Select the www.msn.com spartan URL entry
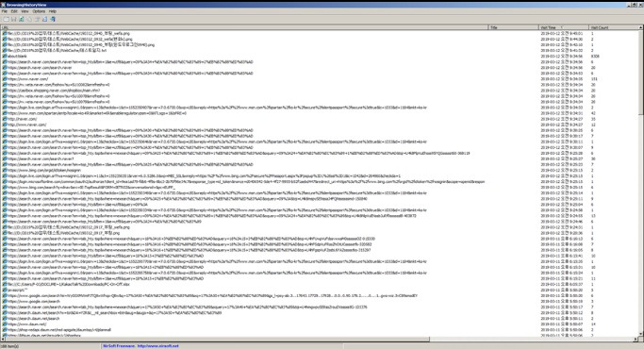This screenshot has width=644, height=349. 97,113
